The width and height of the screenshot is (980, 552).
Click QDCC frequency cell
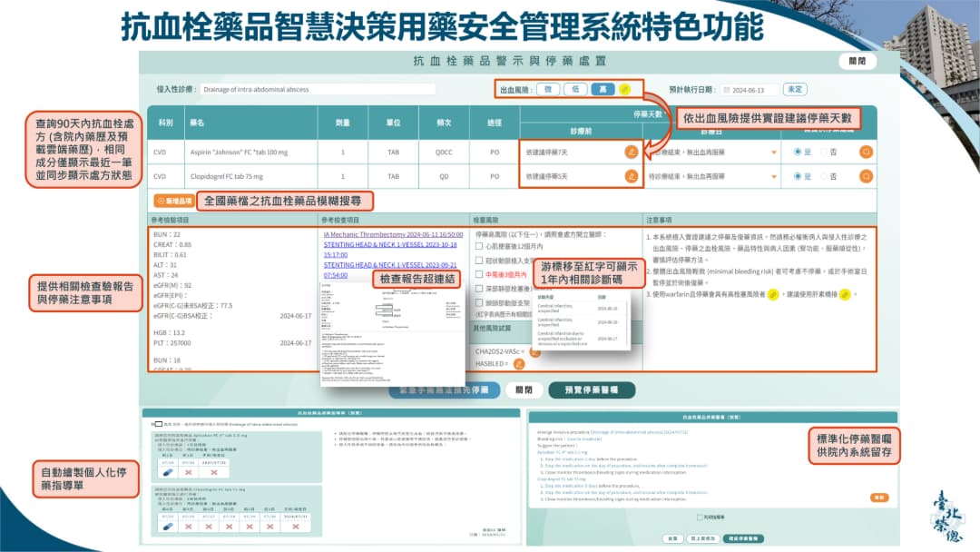point(444,152)
